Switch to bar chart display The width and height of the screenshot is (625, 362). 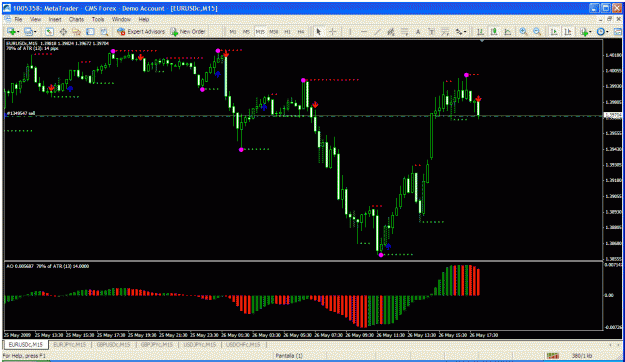click(480, 31)
